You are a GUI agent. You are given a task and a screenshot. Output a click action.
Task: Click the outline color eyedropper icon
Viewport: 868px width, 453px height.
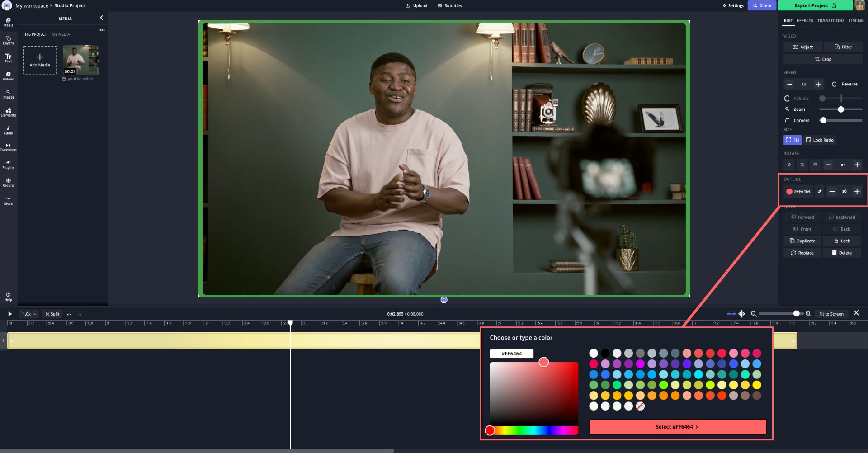pos(819,192)
